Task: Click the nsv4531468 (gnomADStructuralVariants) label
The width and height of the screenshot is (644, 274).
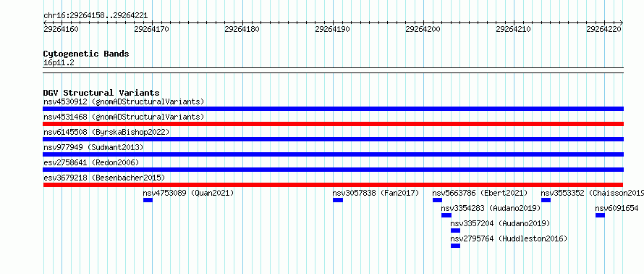Action: [x=124, y=117]
